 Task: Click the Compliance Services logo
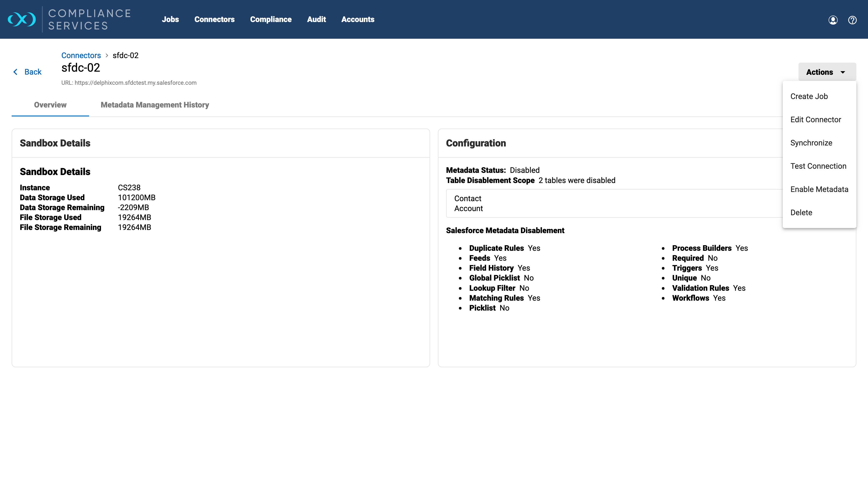pyautogui.click(x=69, y=20)
